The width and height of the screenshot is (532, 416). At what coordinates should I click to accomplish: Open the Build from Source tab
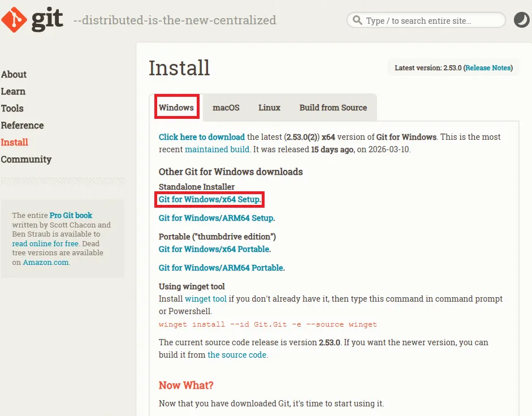click(332, 108)
